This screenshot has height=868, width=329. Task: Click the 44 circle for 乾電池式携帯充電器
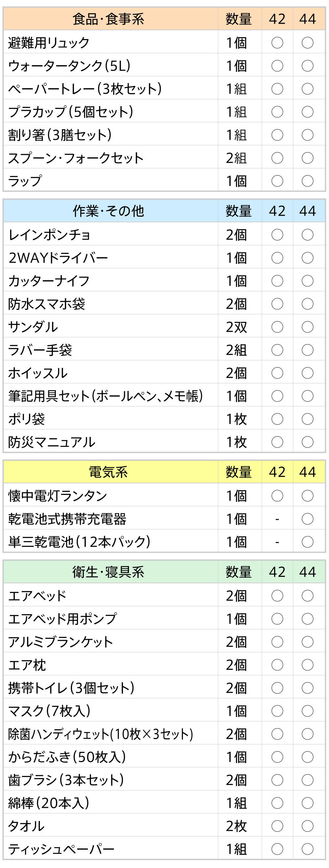coord(307,519)
